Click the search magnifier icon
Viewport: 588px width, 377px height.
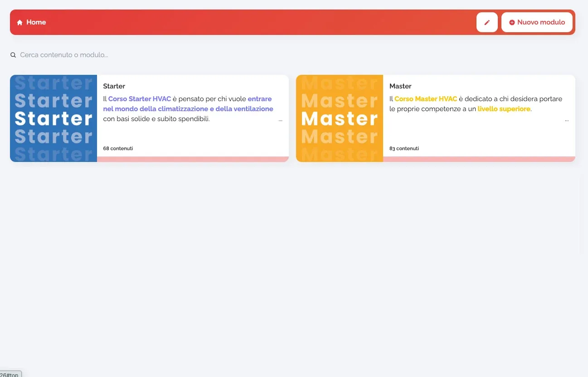pyautogui.click(x=13, y=55)
